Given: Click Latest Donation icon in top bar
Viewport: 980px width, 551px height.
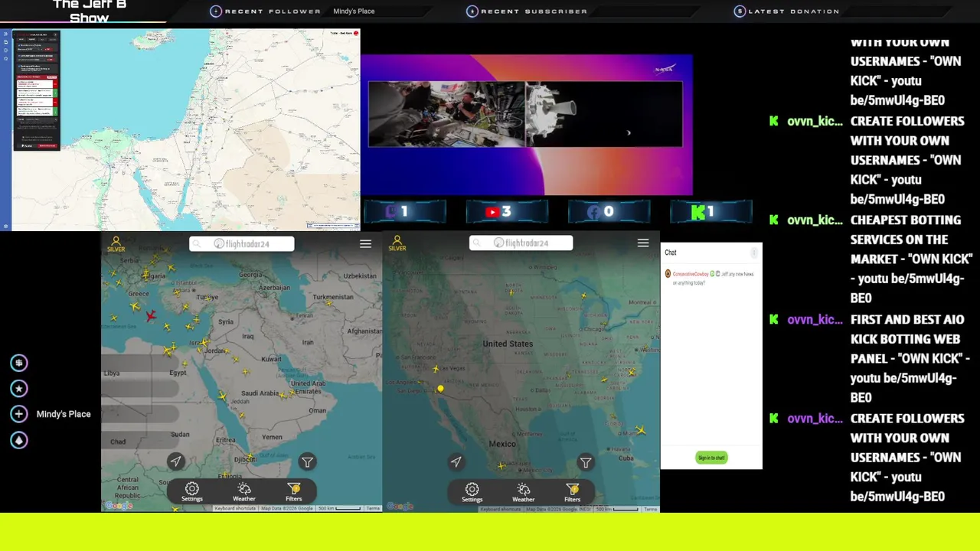Looking at the screenshot, I should [740, 11].
